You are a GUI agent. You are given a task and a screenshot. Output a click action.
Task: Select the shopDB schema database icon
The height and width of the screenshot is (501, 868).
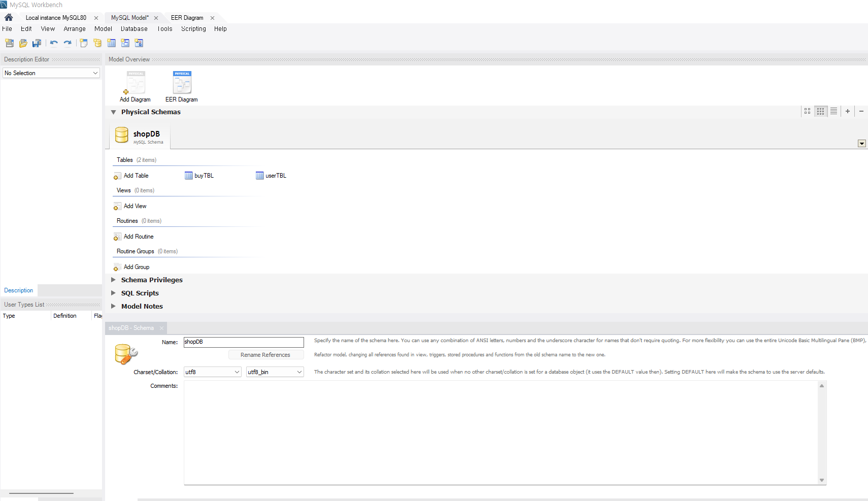point(121,135)
